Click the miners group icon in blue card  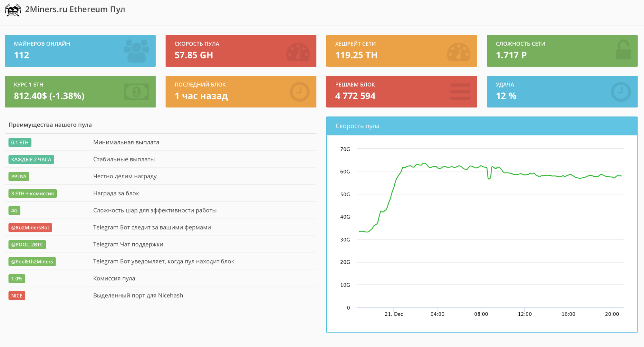click(136, 51)
